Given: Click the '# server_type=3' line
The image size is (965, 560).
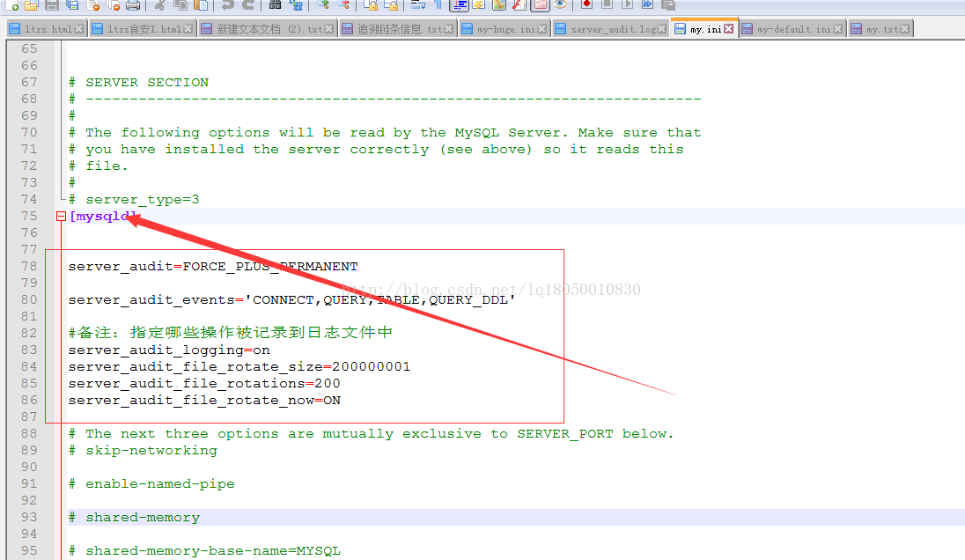Looking at the screenshot, I should tap(134, 199).
